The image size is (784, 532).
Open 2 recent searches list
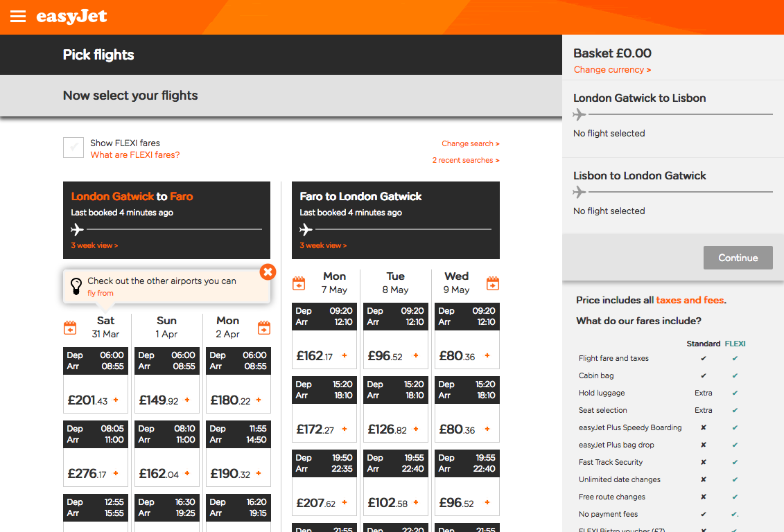pyautogui.click(x=465, y=160)
